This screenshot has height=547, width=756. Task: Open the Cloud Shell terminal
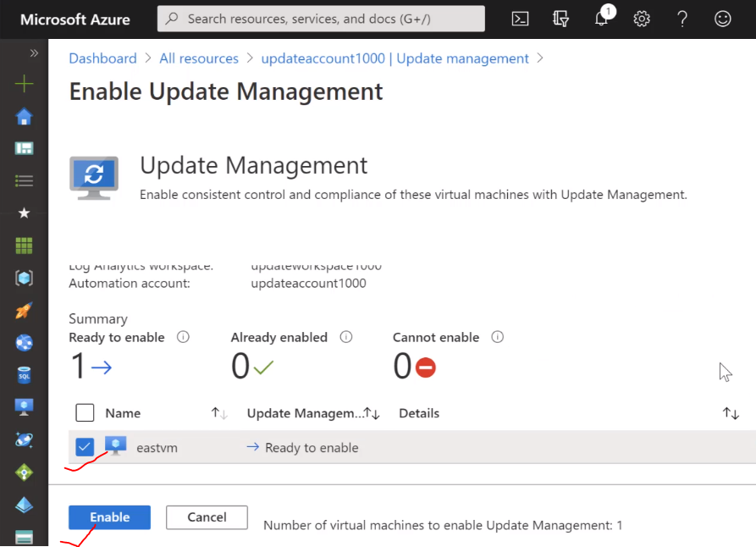(520, 18)
